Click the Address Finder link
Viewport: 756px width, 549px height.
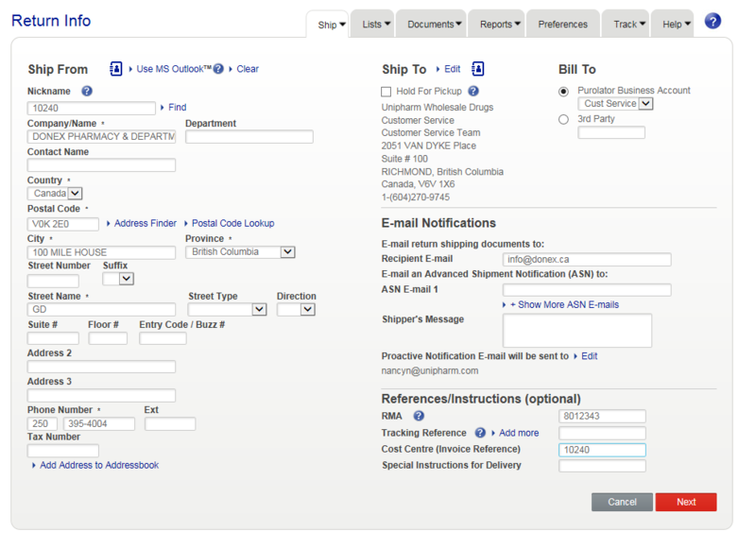(x=146, y=223)
